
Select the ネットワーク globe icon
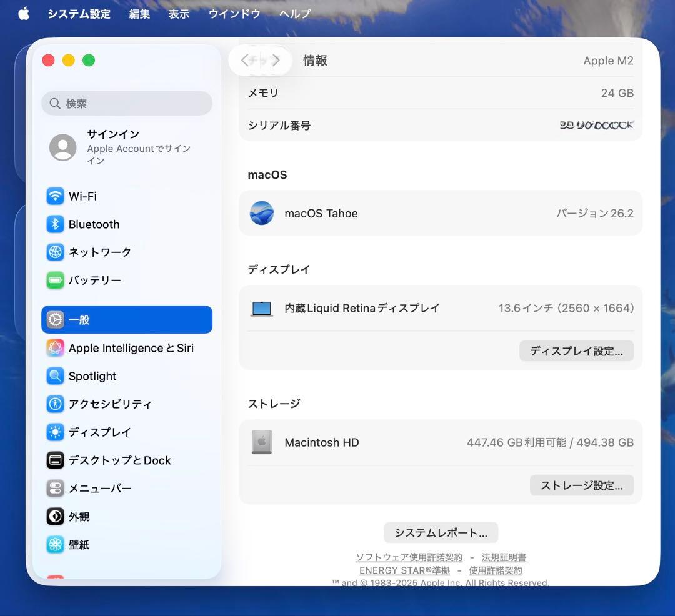pos(55,252)
